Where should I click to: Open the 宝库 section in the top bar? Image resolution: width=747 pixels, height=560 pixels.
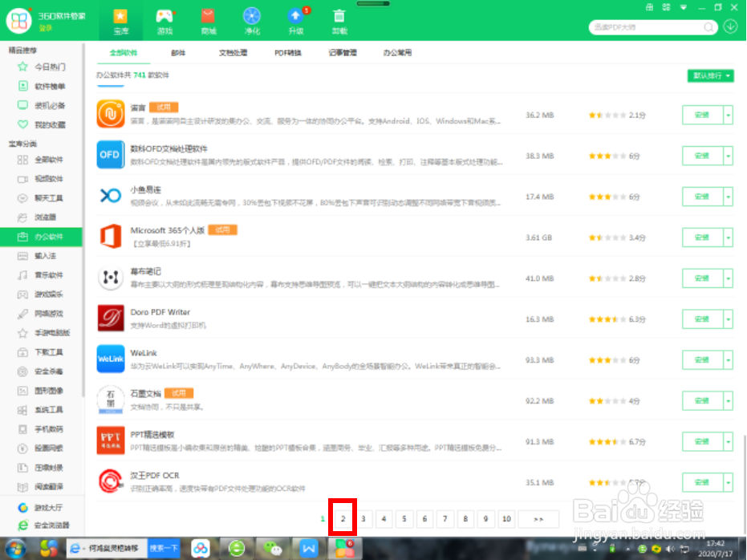point(120,22)
